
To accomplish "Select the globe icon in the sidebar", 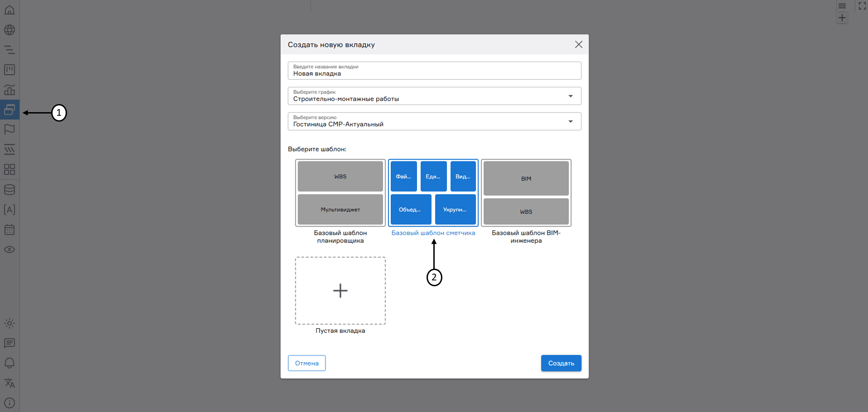I will pos(10,30).
